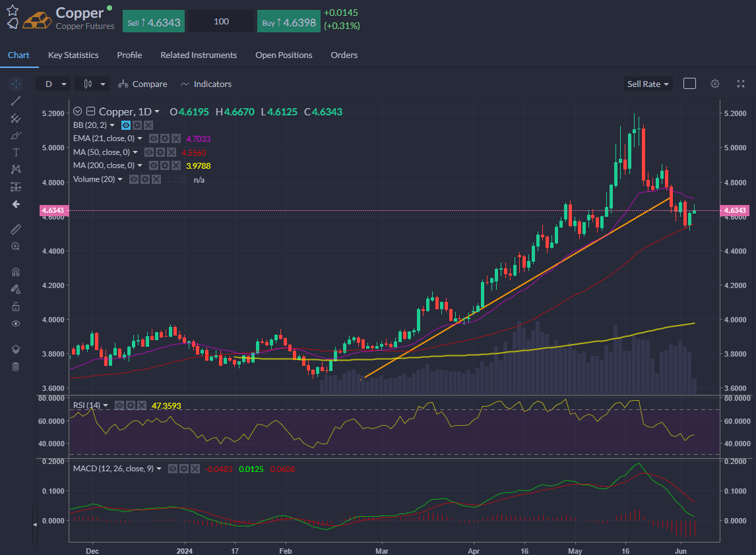This screenshot has height=555, width=756.
Task: Remove the MA (50, close, 0) indicator
Action: 171,152
